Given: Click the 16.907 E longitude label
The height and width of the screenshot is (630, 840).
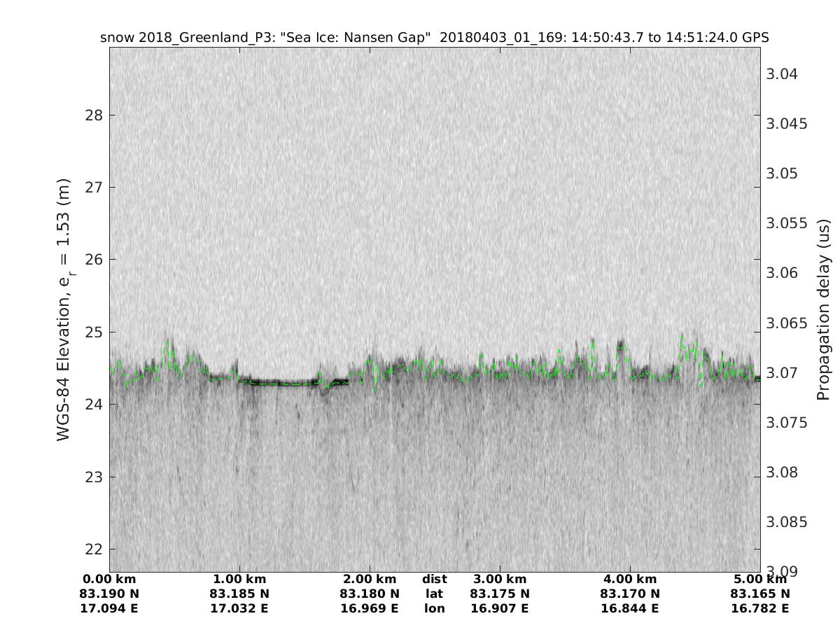Looking at the screenshot, I should [500, 608].
